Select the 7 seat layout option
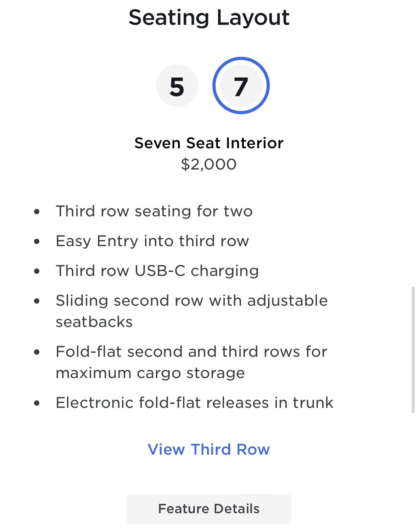Image resolution: width=418 pixels, height=532 pixels. pos(241,85)
